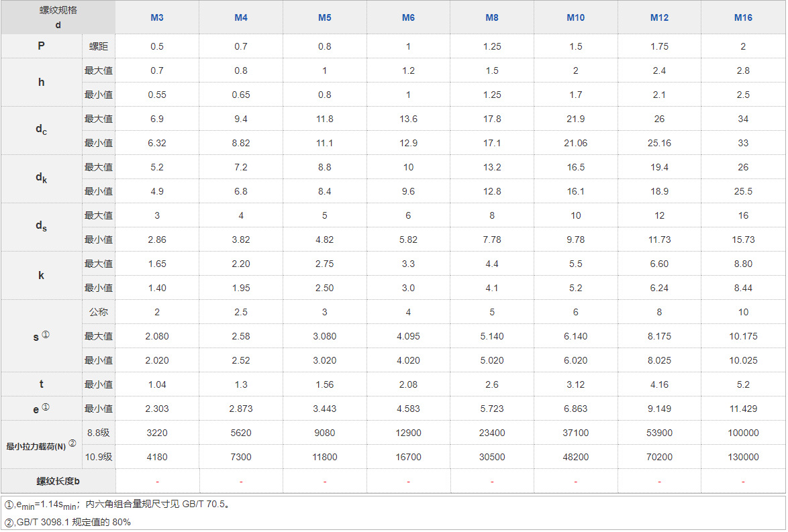Click the ds min value 15.73
The height and width of the screenshot is (532, 788).
click(743, 240)
